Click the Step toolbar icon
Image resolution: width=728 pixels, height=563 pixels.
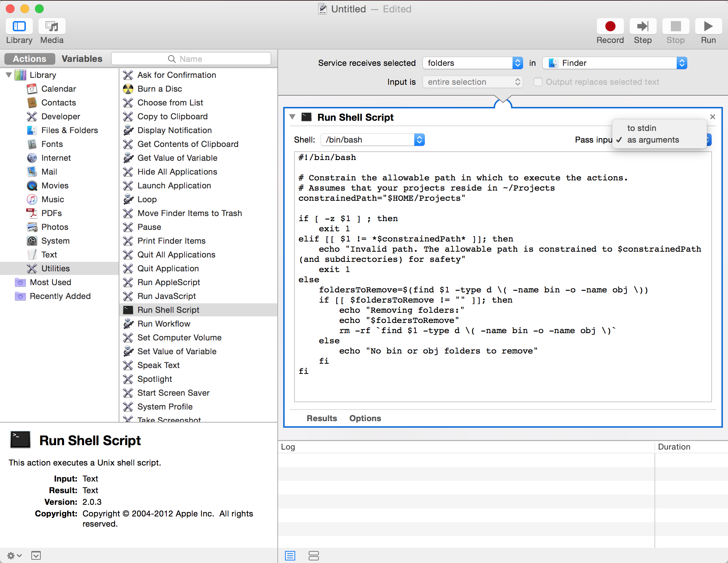pyautogui.click(x=642, y=26)
